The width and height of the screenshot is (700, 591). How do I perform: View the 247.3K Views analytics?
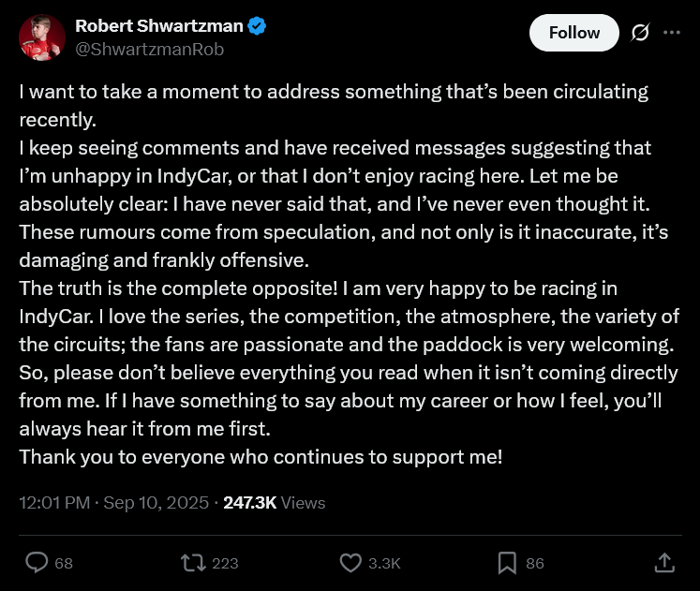(274, 503)
